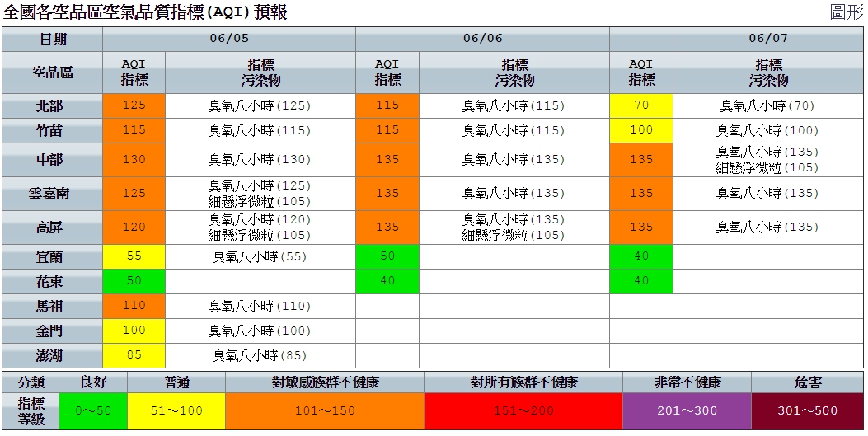Click 宜蘭 yellow AQI cell 55
Image resolution: width=868 pixels, height=436 pixels.
134,256
